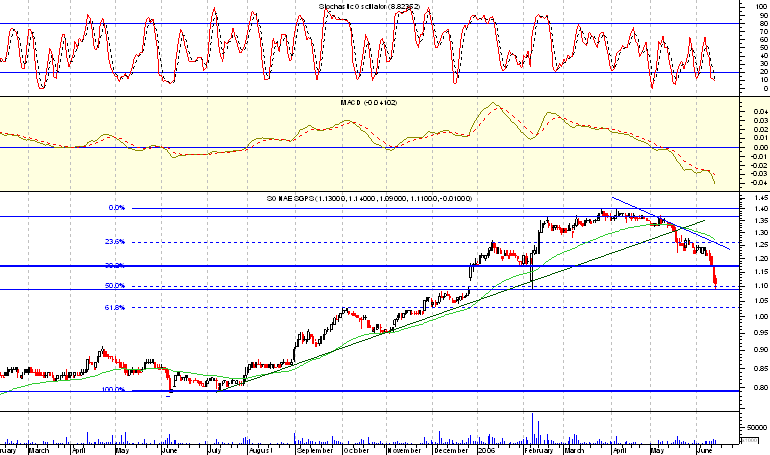Select the 1.15 price axis value
Image resolution: width=770 pixels, height=455 pixels.
click(x=763, y=272)
